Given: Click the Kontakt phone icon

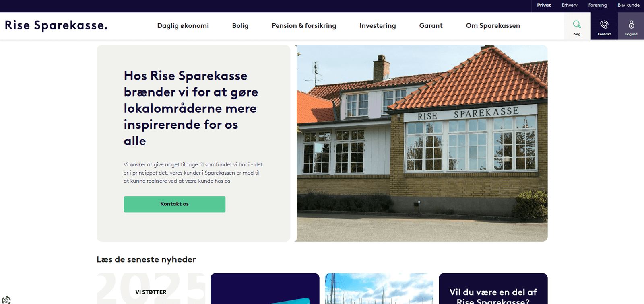Looking at the screenshot, I should click(x=604, y=25).
